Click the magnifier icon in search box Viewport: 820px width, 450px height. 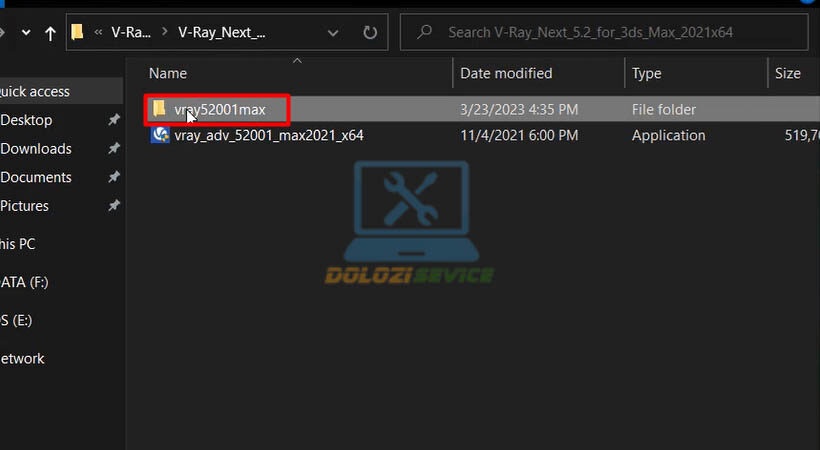click(425, 32)
